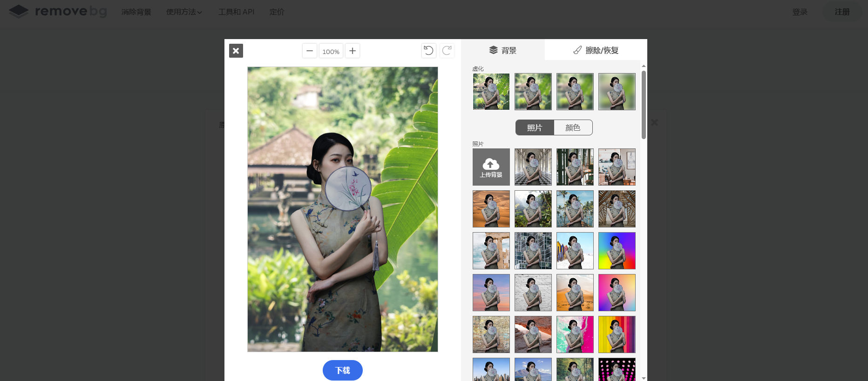
Task: Pick the white brick wall background
Action: pyautogui.click(x=533, y=293)
